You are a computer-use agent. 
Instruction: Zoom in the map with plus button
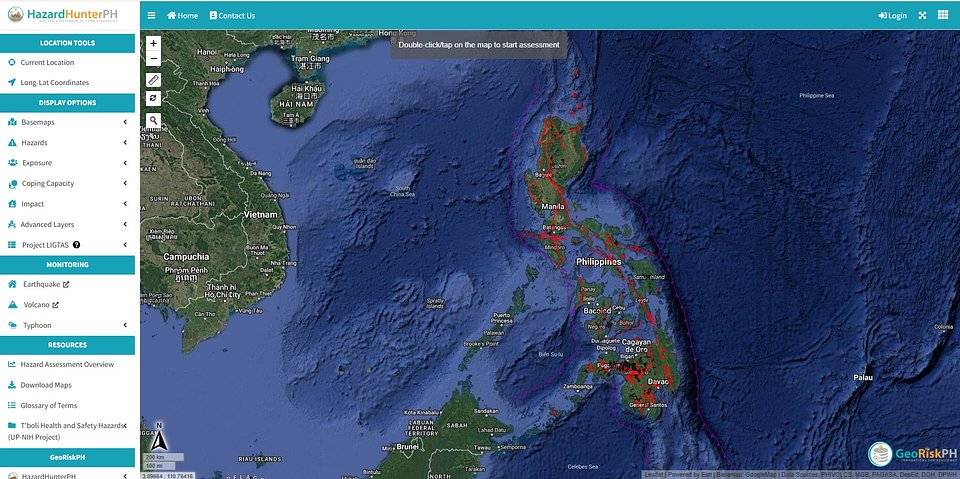tap(154, 43)
